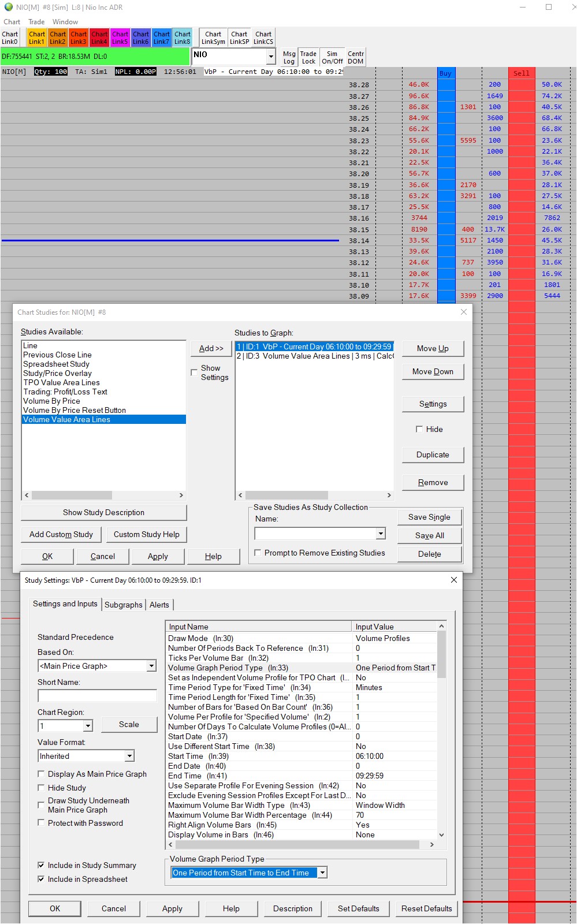This screenshot has height=924, width=577.
Task: Expand the Based On dropdown
Action: click(x=151, y=666)
